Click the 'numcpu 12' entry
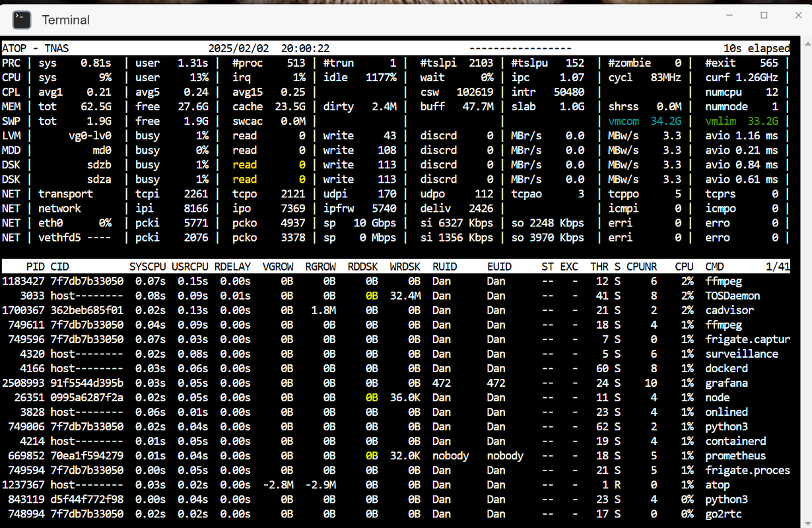The height and width of the screenshot is (528, 812). 741,92
